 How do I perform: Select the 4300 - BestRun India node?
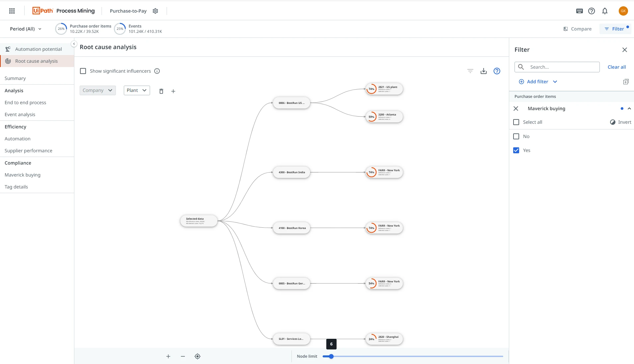tap(291, 172)
